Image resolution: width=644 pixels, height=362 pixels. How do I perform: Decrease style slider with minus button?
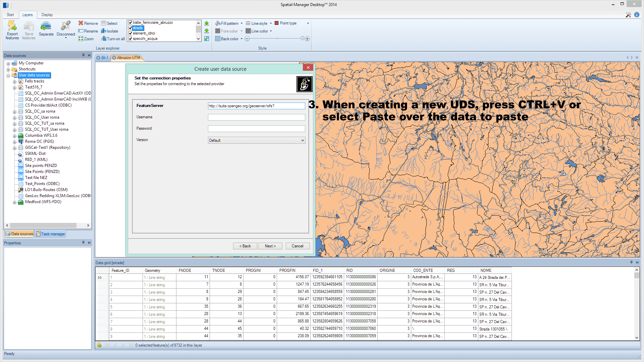click(247, 39)
